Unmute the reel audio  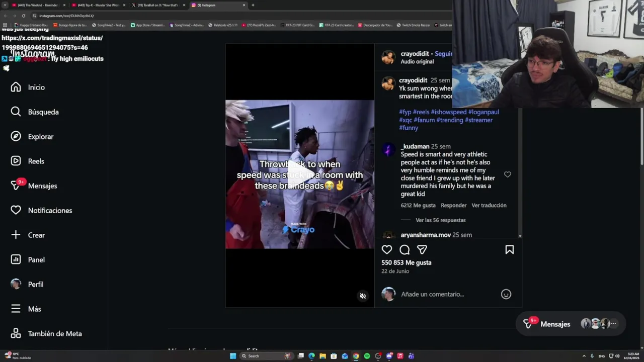coord(363,296)
